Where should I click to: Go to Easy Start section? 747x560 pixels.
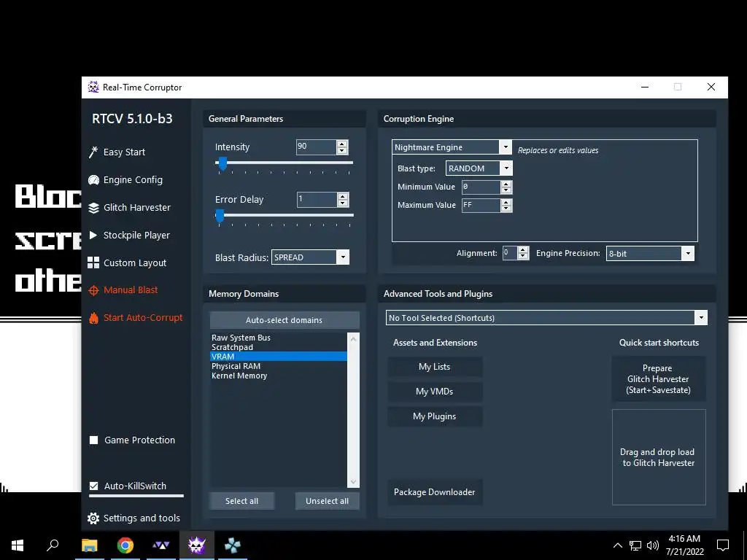124,152
